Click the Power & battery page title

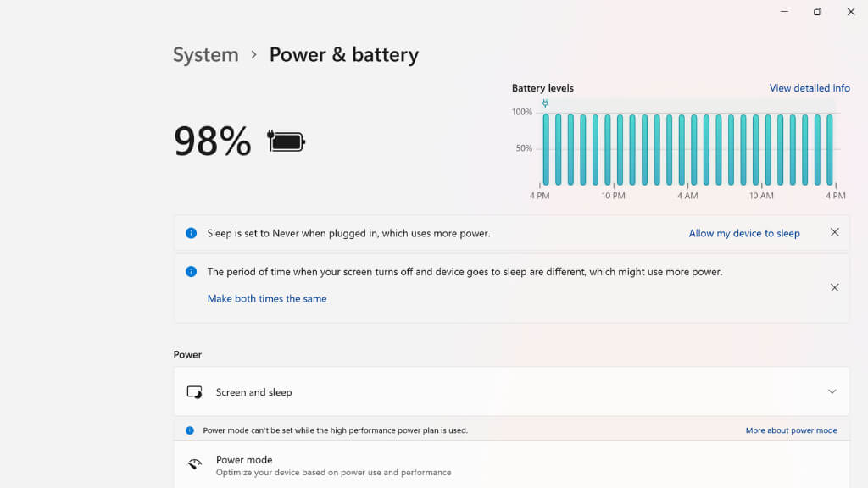344,55
